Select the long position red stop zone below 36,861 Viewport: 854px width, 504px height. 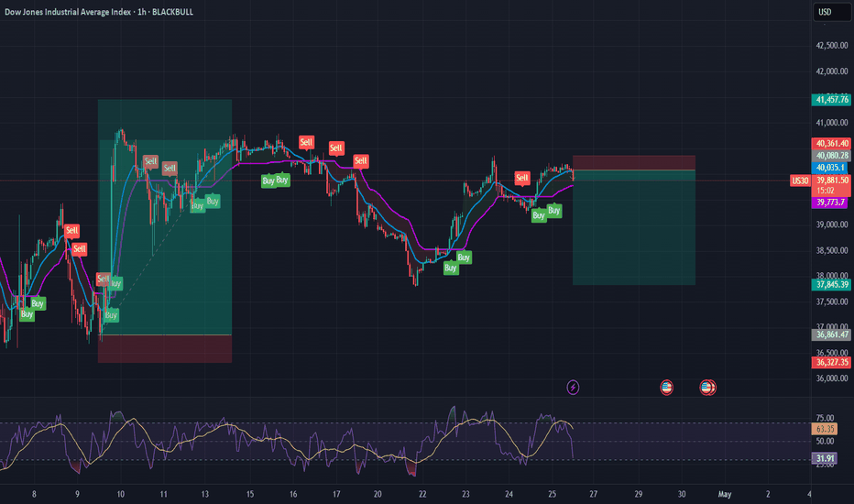point(165,349)
